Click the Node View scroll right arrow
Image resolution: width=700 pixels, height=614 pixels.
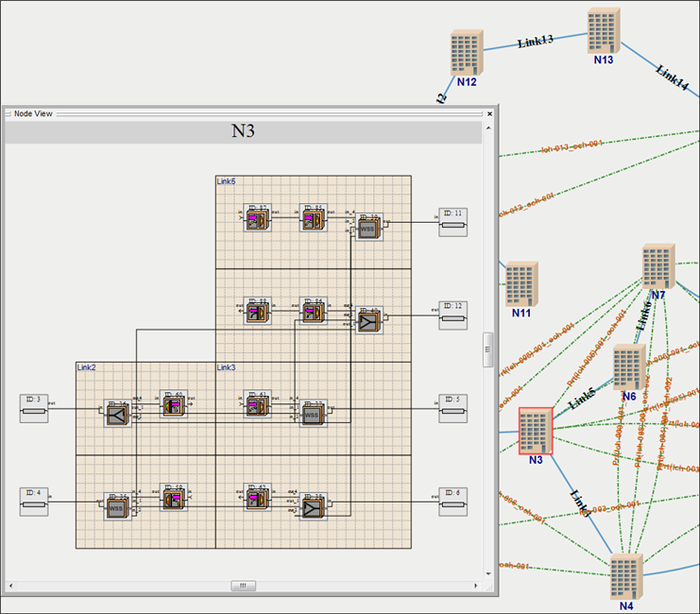(476, 586)
